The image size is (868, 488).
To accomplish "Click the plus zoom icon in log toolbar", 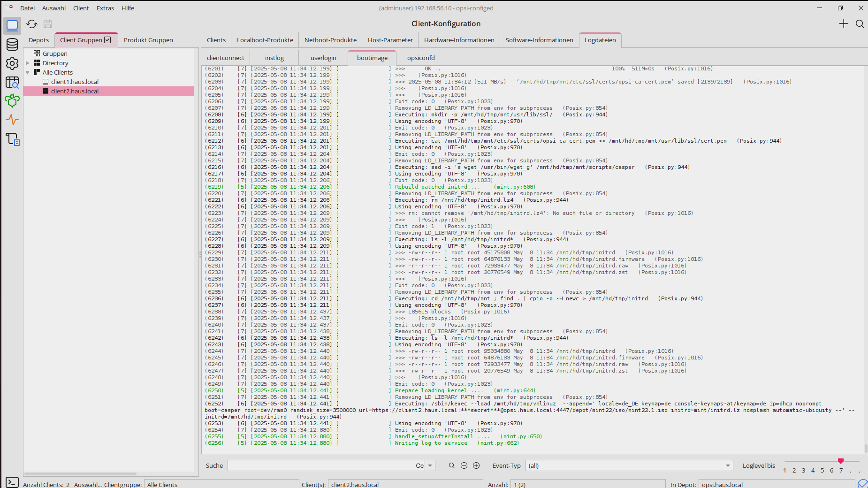I will [476, 465].
